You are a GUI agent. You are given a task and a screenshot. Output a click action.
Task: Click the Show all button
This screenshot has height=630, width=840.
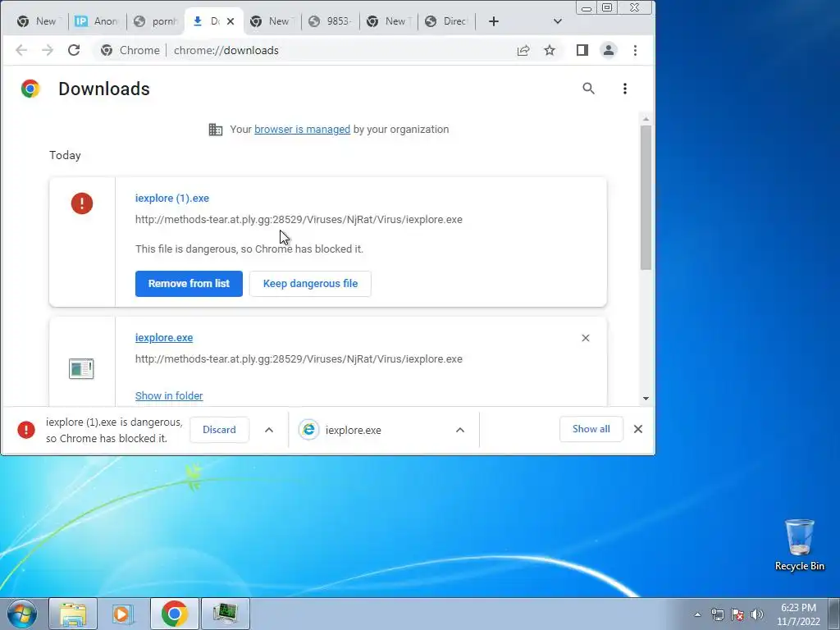[x=591, y=429]
